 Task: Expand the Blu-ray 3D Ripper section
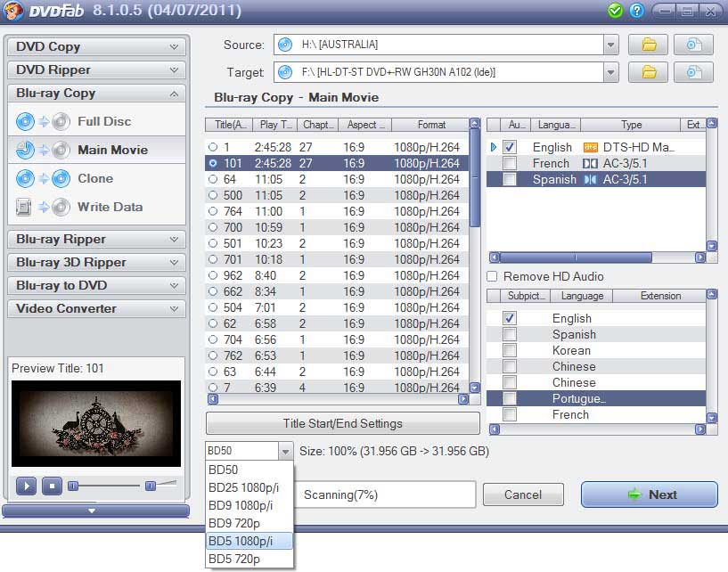(x=96, y=263)
